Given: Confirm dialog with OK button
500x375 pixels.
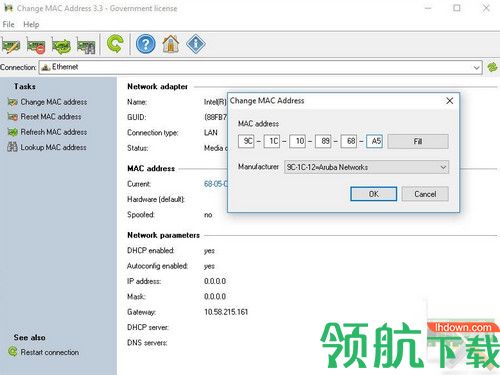Looking at the screenshot, I should coord(374,194).
